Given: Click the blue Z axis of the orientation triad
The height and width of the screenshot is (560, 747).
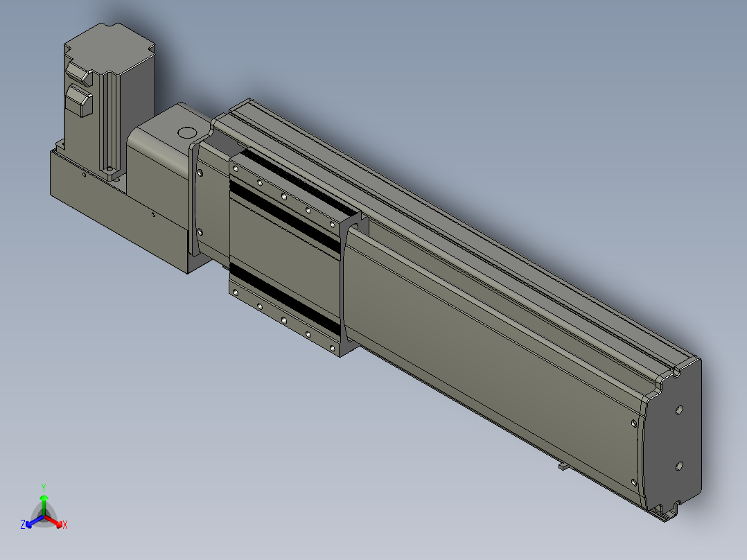Looking at the screenshot, I should click(31, 523).
